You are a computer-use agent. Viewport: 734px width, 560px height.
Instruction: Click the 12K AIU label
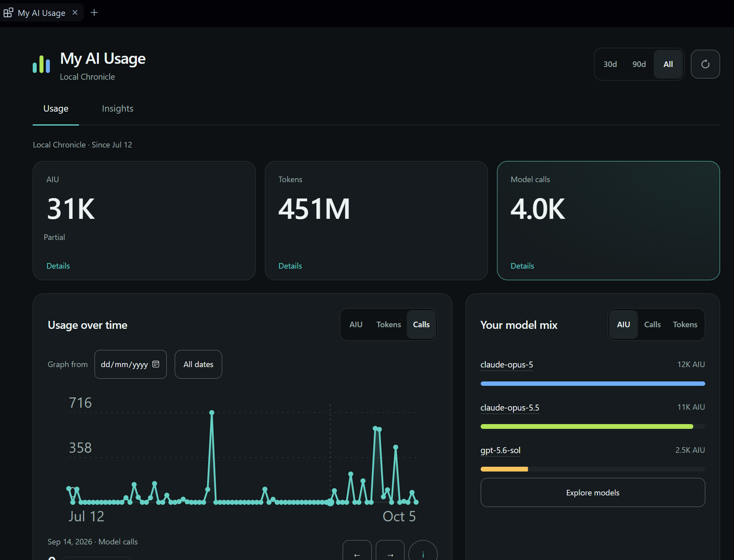click(x=691, y=364)
